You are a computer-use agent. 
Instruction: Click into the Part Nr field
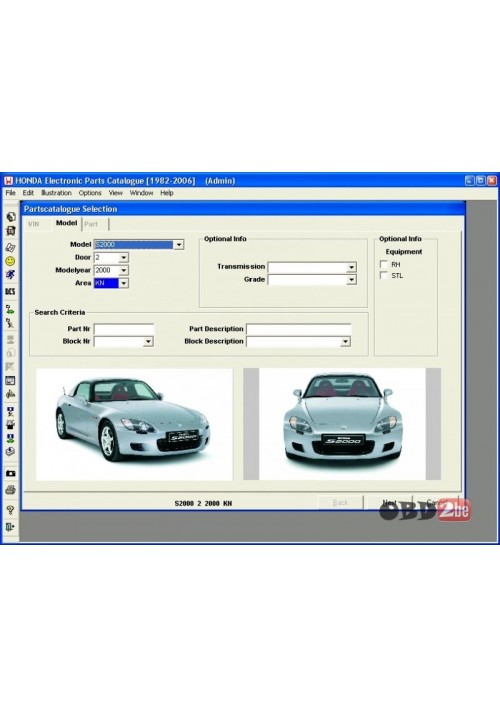pos(124,329)
